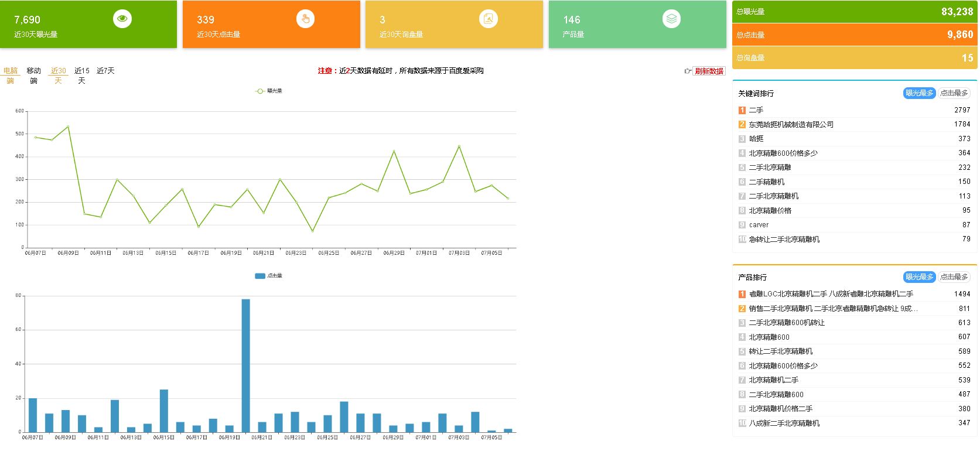Screen dimensions: 980x451
Task: Select 曝光最多 in the 产品排行 panel
Action: (919, 277)
